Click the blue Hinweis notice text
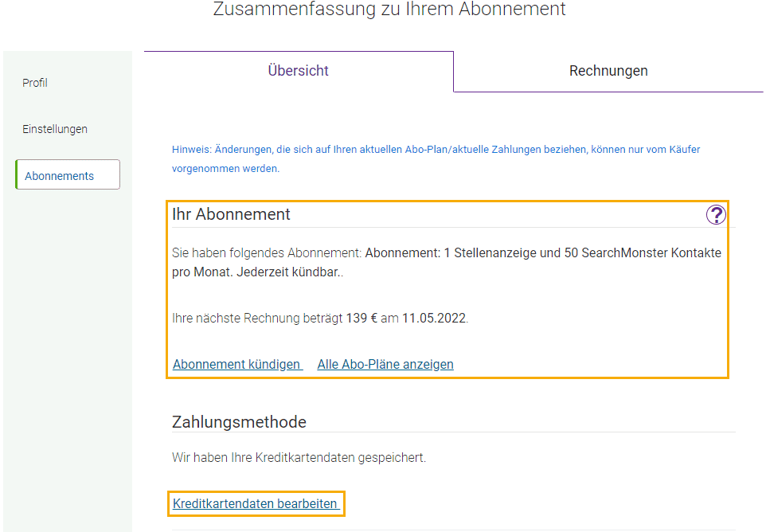The height and width of the screenshot is (532, 766). coord(436,158)
